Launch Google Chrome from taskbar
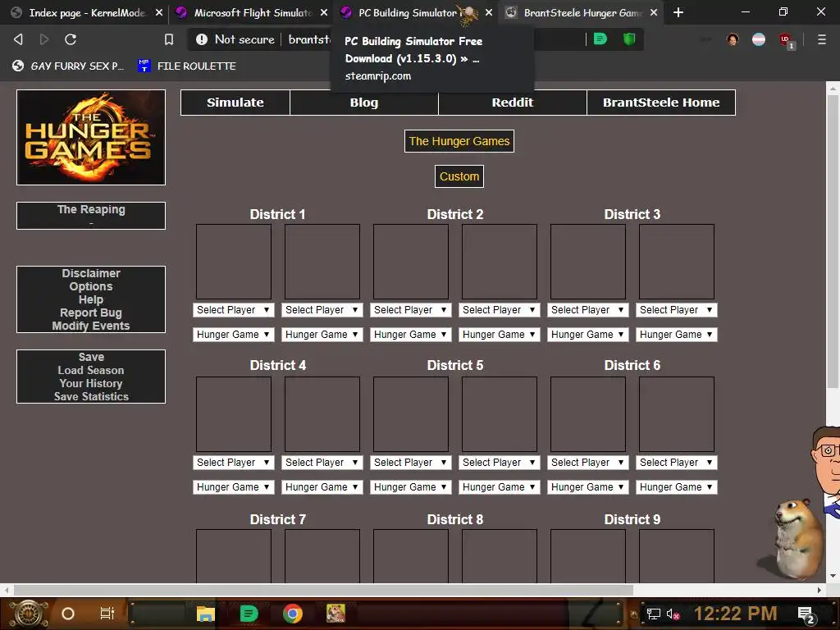The image size is (840, 630). point(293,614)
